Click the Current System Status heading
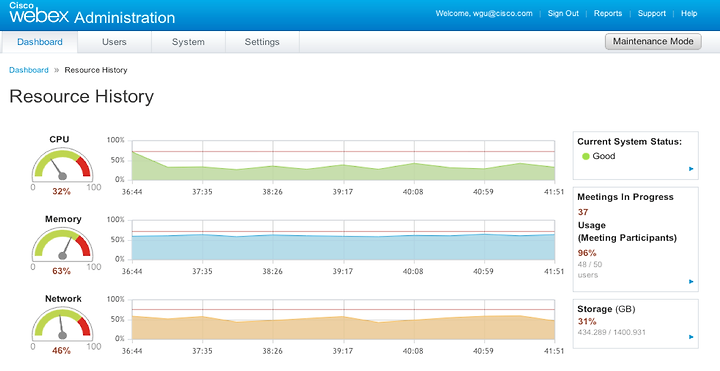720x371 pixels. pyautogui.click(x=630, y=142)
